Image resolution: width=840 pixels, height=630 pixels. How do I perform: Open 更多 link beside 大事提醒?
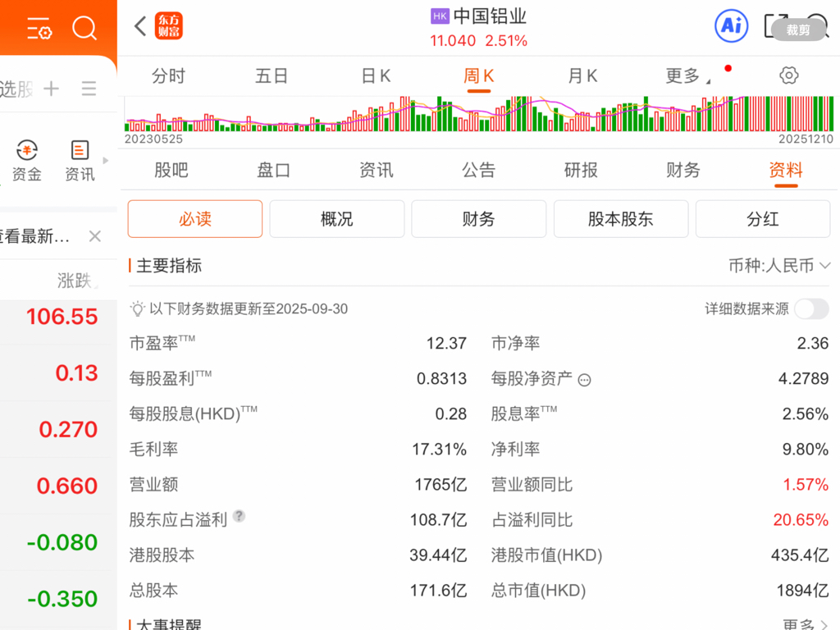(x=806, y=624)
